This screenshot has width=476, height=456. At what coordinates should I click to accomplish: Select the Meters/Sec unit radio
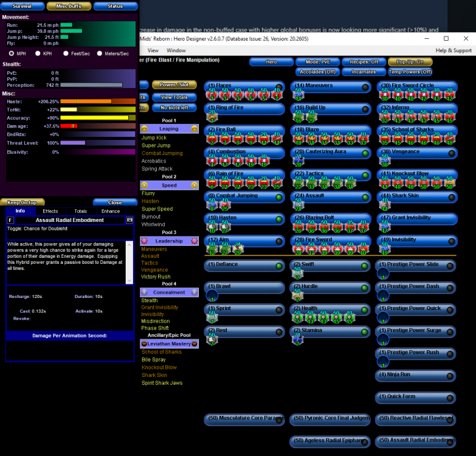[x=99, y=54]
